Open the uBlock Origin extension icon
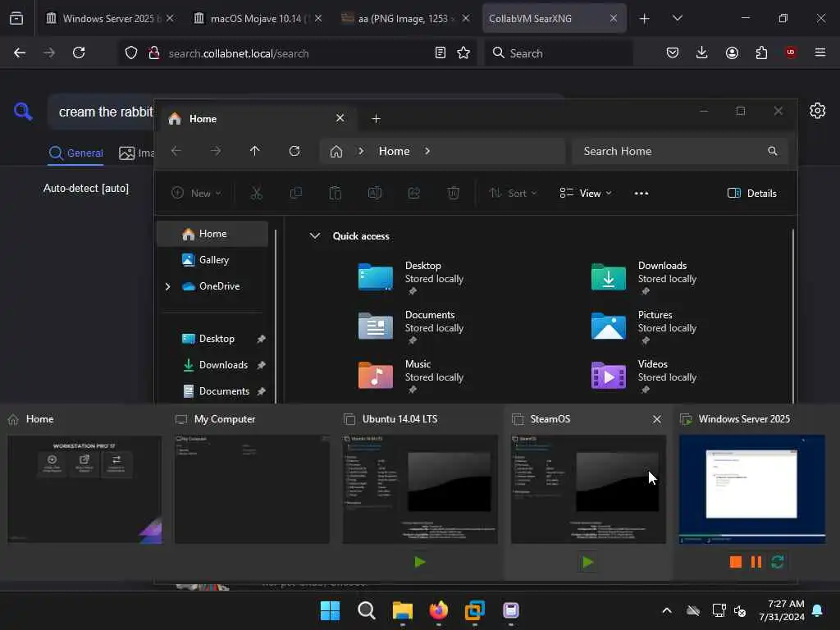This screenshot has height=630, width=840. tap(790, 52)
